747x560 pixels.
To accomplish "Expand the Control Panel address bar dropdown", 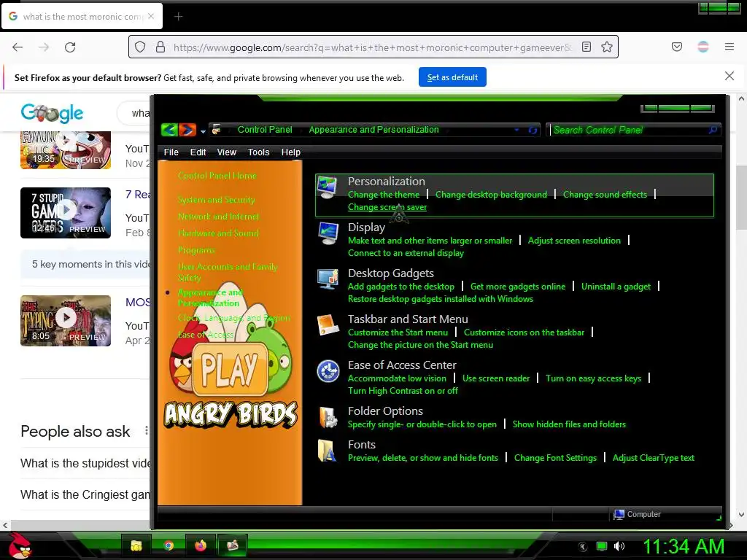I will tap(516, 130).
